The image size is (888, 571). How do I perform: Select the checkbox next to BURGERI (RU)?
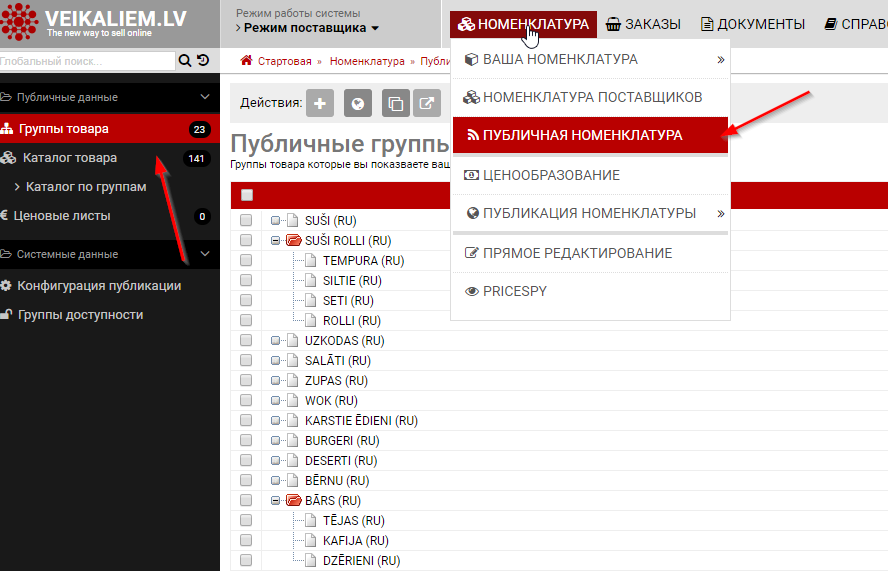246,441
